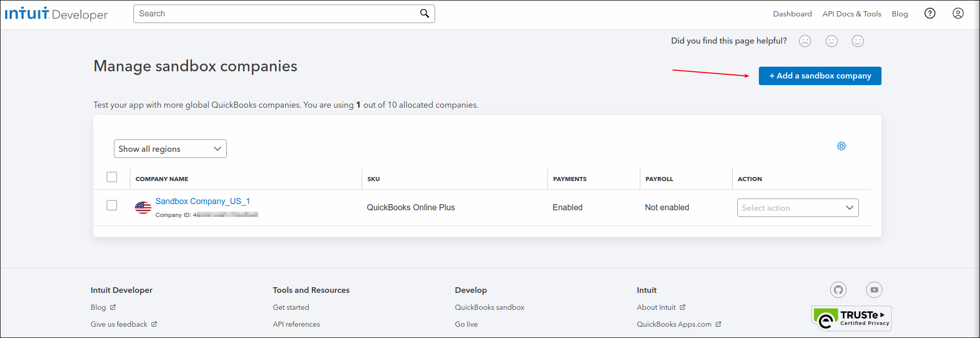Click the TRUSTe Certified Privacy badge
The height and width of the screenshot is (338, 980).
tap(852, 319)
